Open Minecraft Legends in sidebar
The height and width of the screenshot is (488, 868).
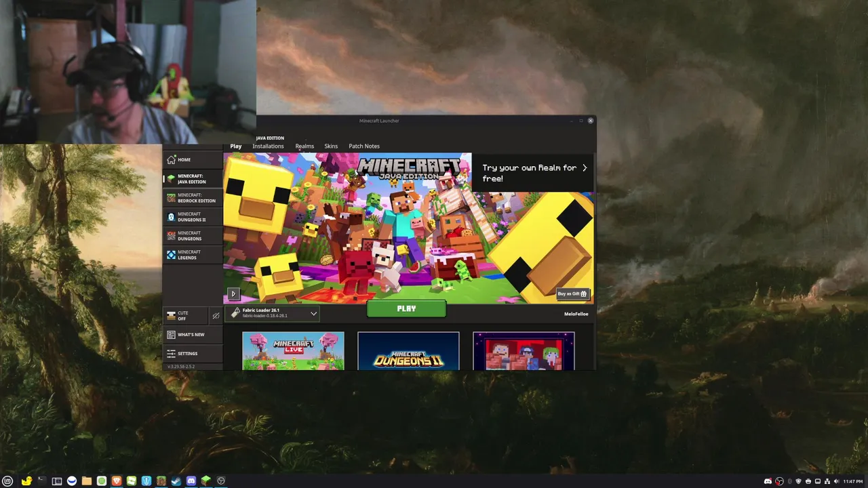pyautogui.click(x=193, y=255)
